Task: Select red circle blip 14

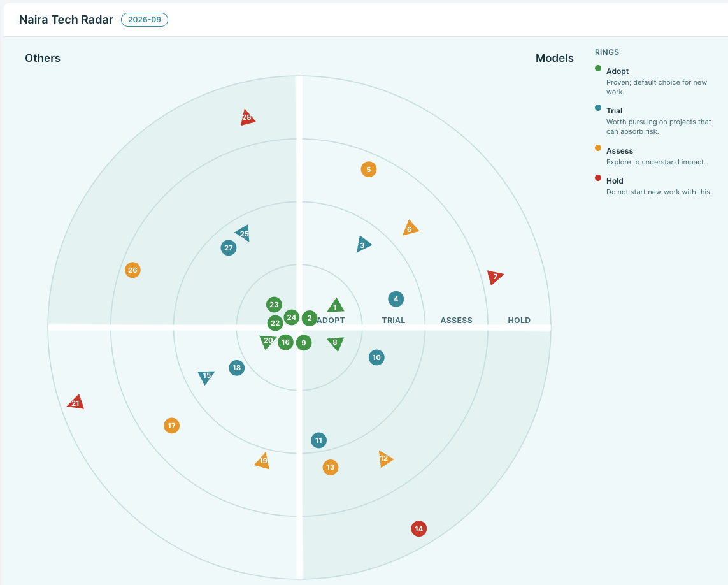Action: (x=419, y=528)
